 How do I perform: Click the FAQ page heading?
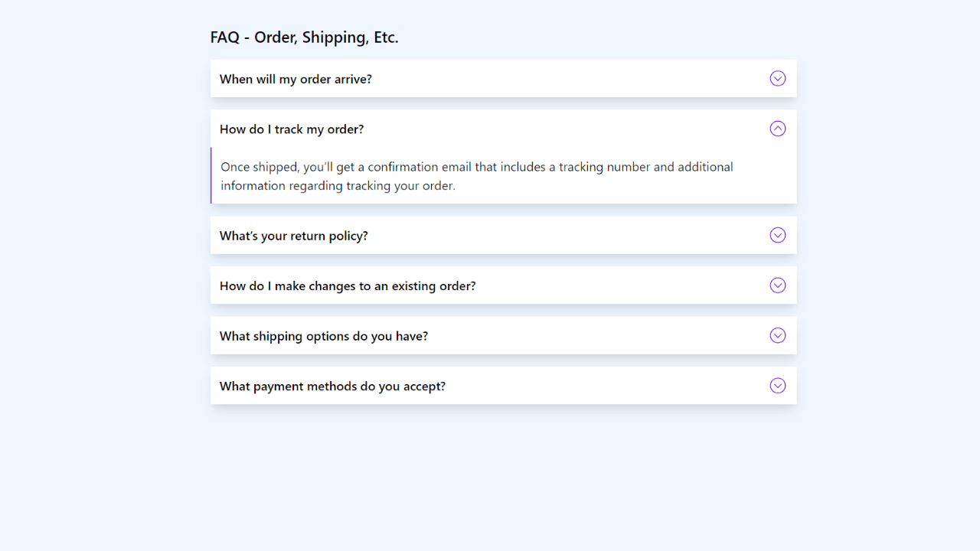(x=304, y=37)
